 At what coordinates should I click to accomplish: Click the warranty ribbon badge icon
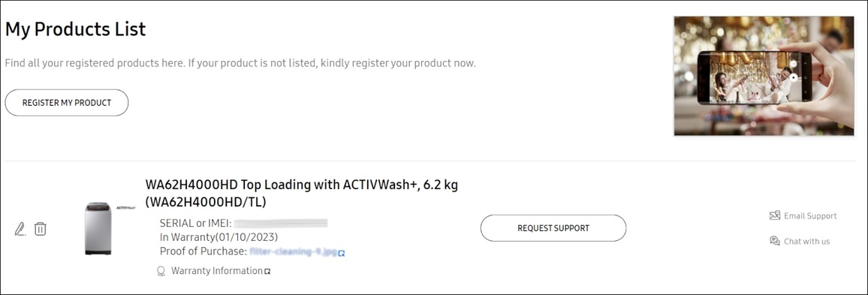point(161,271)
